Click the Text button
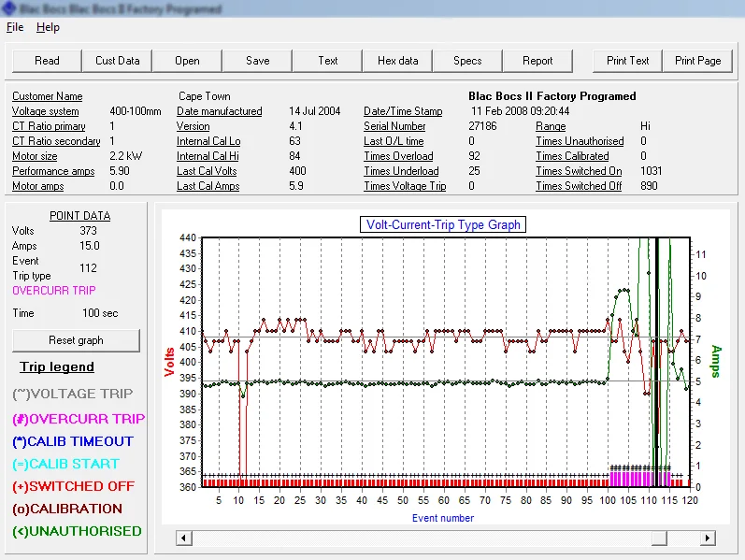This screenshot has width=745, height=560. point(328,61)
